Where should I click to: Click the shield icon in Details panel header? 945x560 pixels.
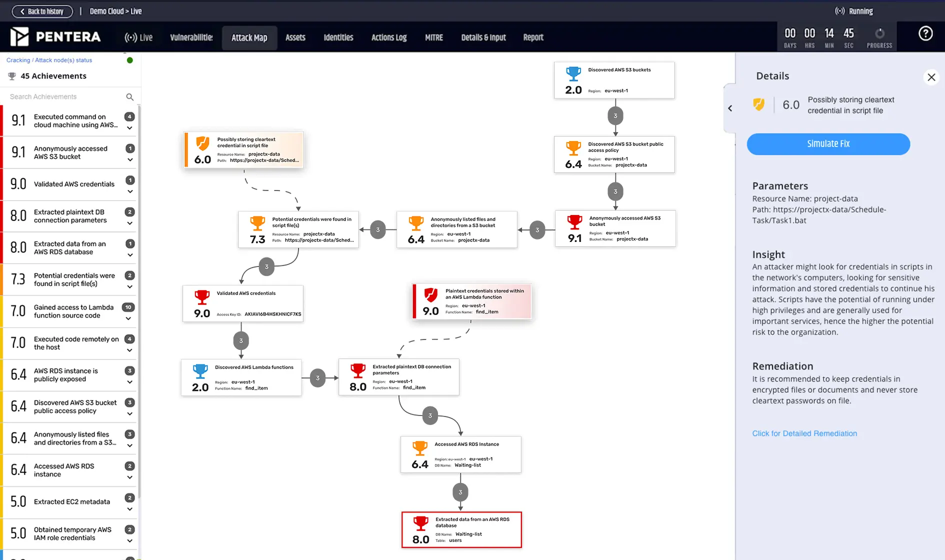[x=758, y=104]
